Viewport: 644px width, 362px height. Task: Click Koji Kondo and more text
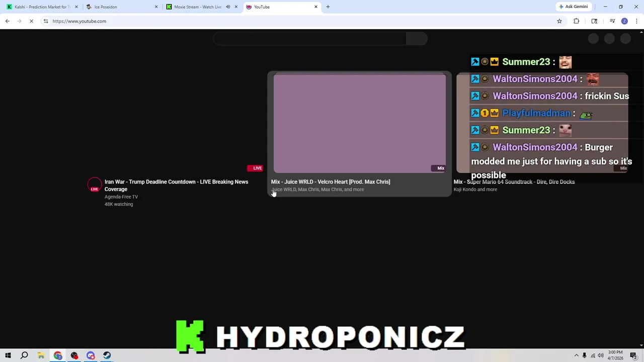click(x=475, y=190)
